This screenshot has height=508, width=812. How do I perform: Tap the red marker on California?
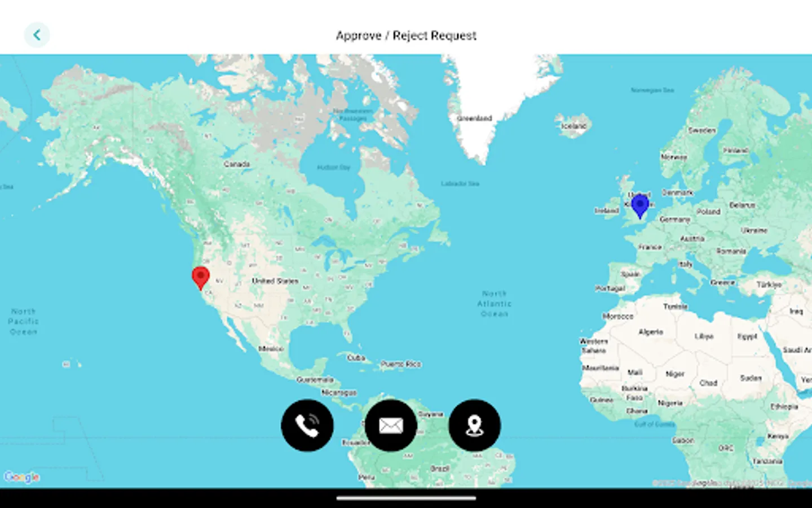(x=200, y=277)
